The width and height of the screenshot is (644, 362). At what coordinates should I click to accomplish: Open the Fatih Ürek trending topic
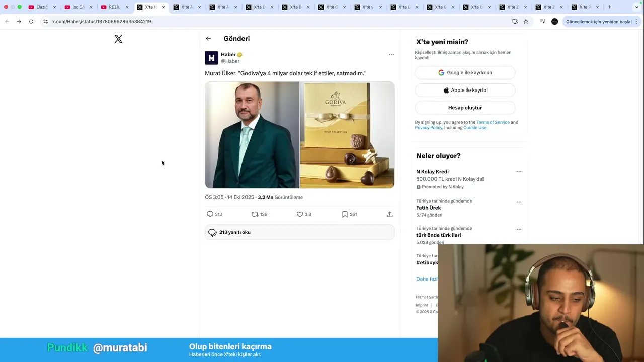[x=428, y=208]
